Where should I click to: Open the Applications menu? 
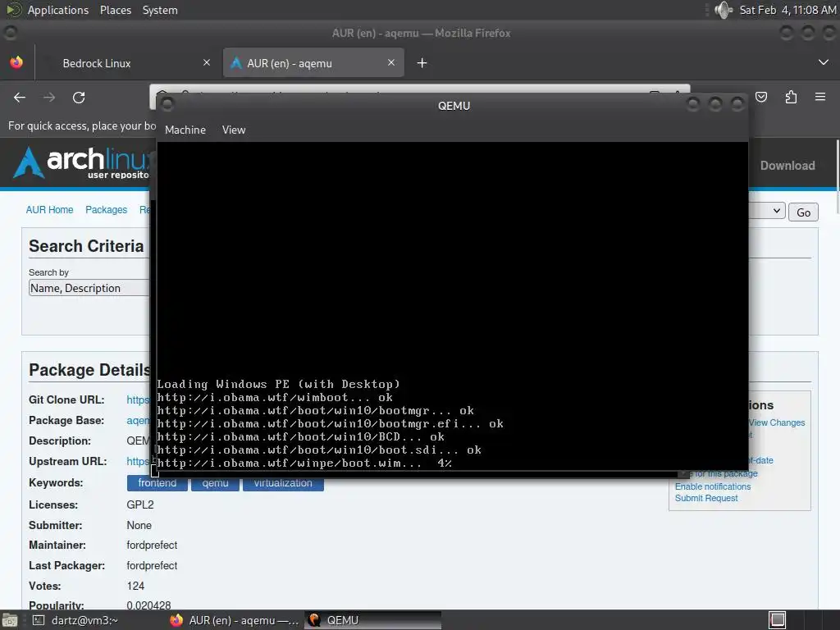58,10
